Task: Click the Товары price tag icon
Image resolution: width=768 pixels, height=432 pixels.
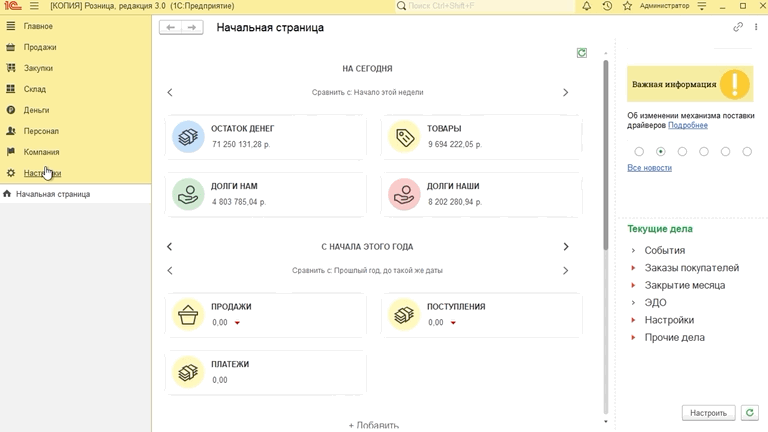Action: point(404,137)
